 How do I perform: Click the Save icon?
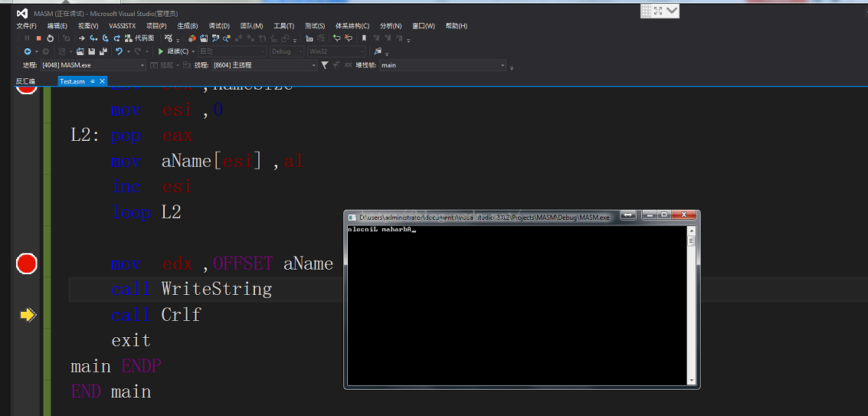[91, 51]
